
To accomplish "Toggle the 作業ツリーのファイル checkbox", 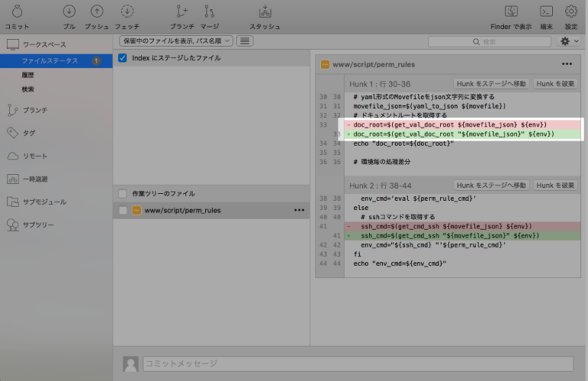I will [122, 194].
